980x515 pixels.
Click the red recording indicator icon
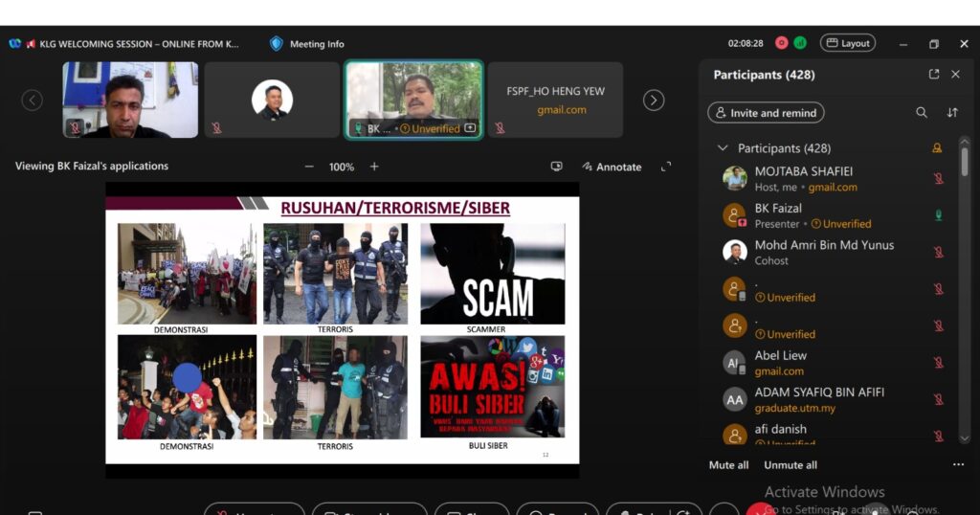[781, 43]
